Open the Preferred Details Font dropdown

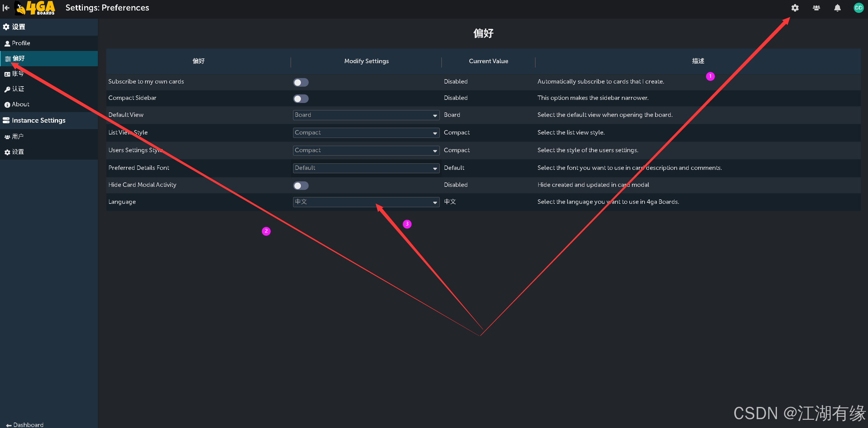(x=366, y=168)
